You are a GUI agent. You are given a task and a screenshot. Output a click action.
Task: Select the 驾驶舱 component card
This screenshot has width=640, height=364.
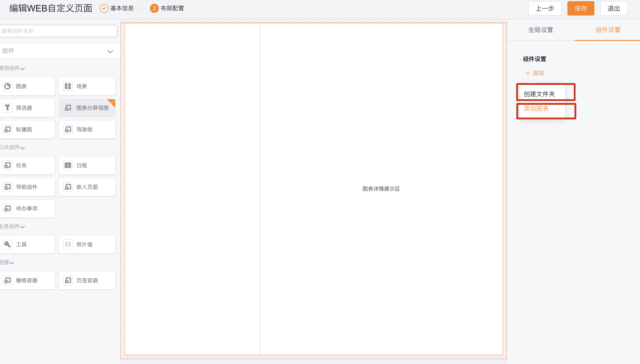87,129
